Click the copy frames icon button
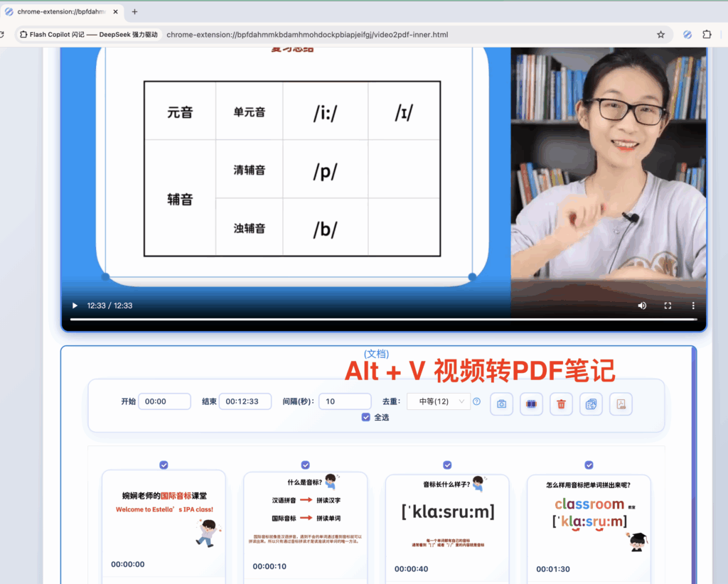This screenshot has height=584, width=728. pos(591,404)
